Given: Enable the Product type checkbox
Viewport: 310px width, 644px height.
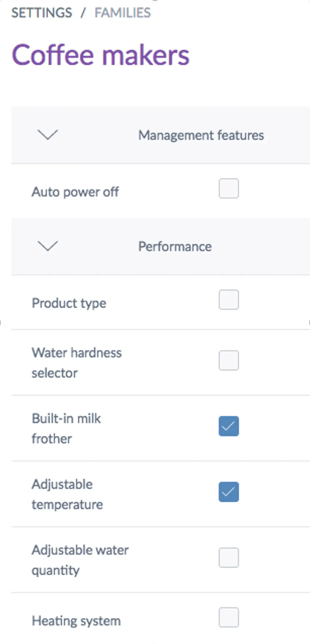Looking at the screenshot, I should (228, 300).
